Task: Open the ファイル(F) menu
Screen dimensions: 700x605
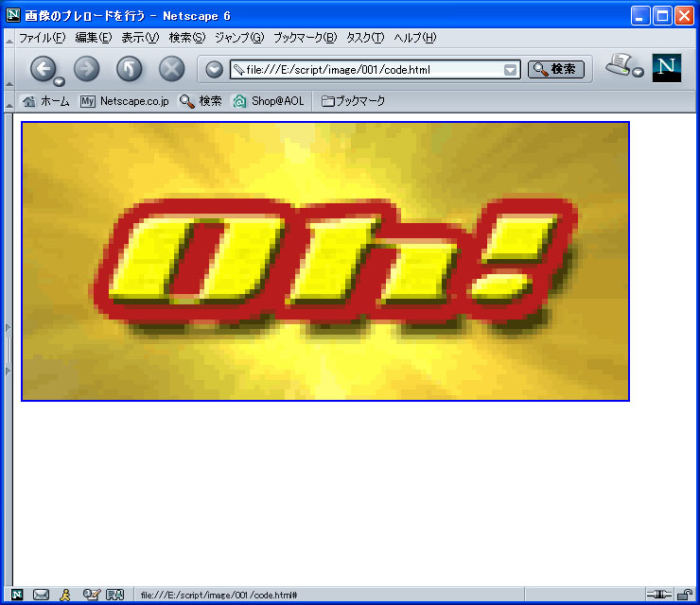Action: [x=42, y=38]
